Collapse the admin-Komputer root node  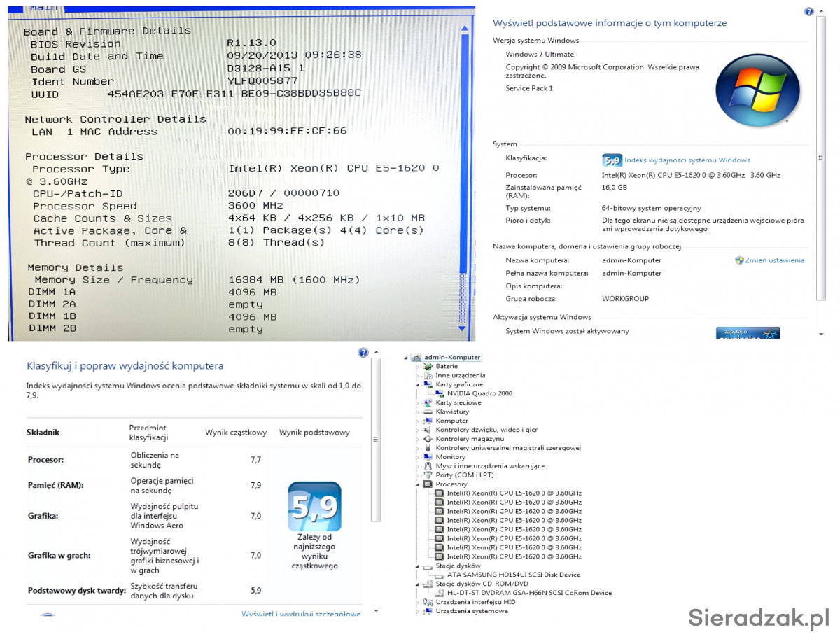coord(406,358)
